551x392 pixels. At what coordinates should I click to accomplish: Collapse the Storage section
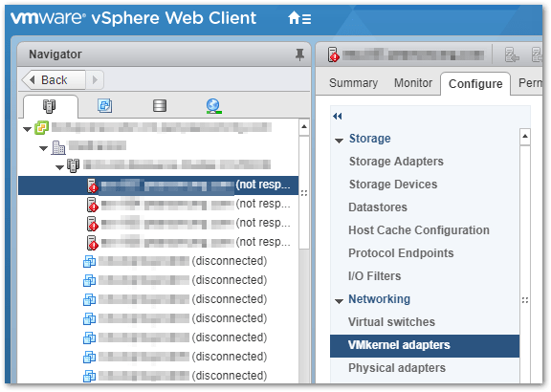coord(339,141)
